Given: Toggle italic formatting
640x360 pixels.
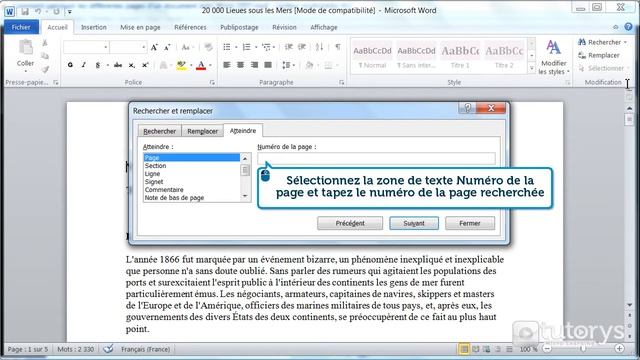Looking at the screenshot, I should point(84,65).
